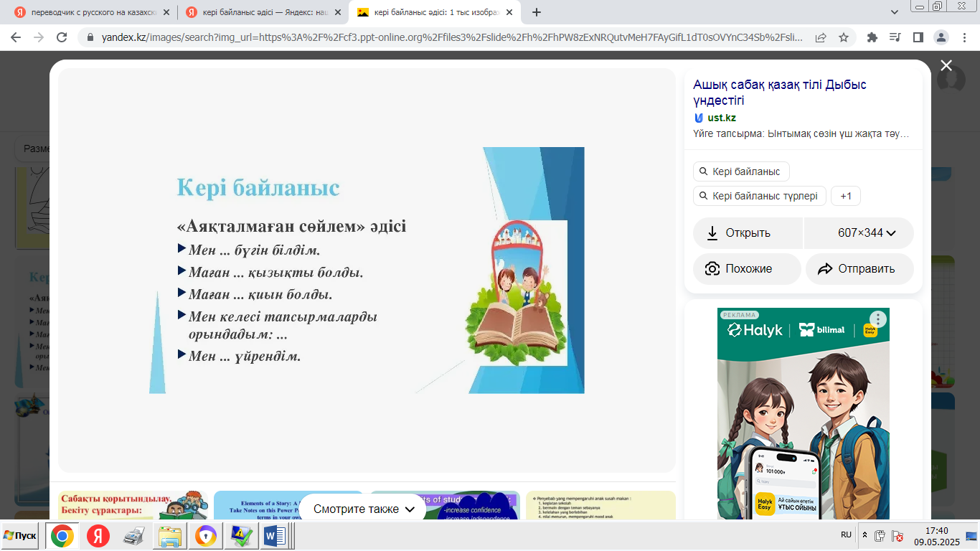
Task: Reload the current Yandex page
Action: point(62,37)
